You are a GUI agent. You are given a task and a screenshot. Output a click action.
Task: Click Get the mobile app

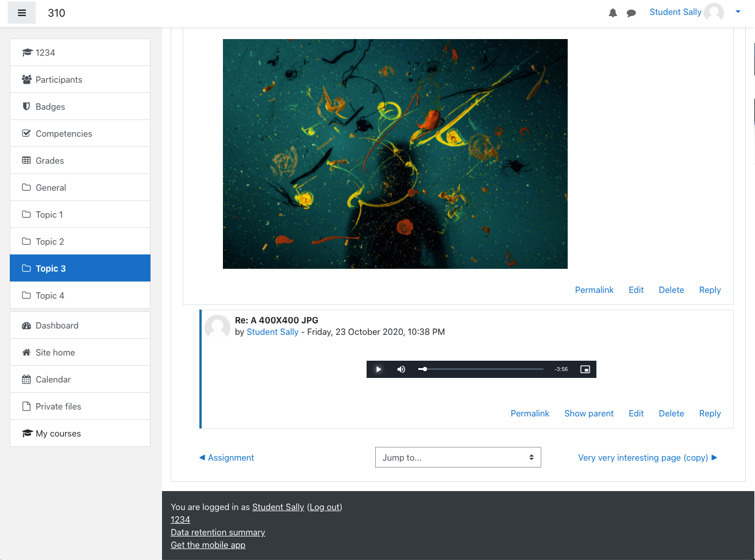click(208, 545)
